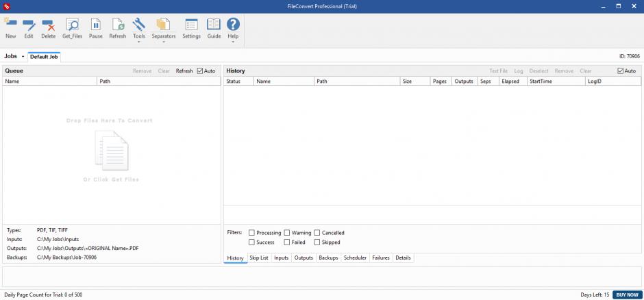Switch to the Scheduler tab
The width and height of the screenshot is (644, 300).
click(356, 258)
